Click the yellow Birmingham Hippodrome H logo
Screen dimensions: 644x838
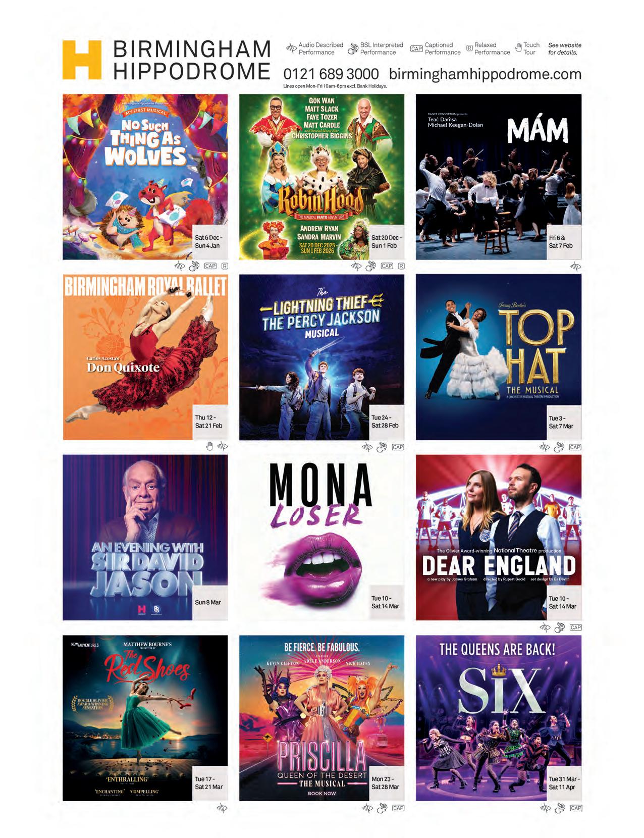click(81, 60)
